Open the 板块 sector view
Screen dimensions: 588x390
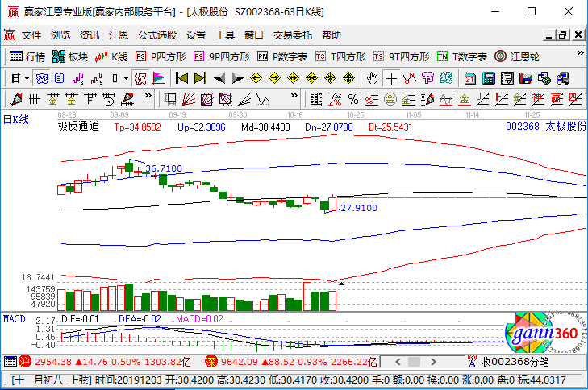tap(69, 56)
